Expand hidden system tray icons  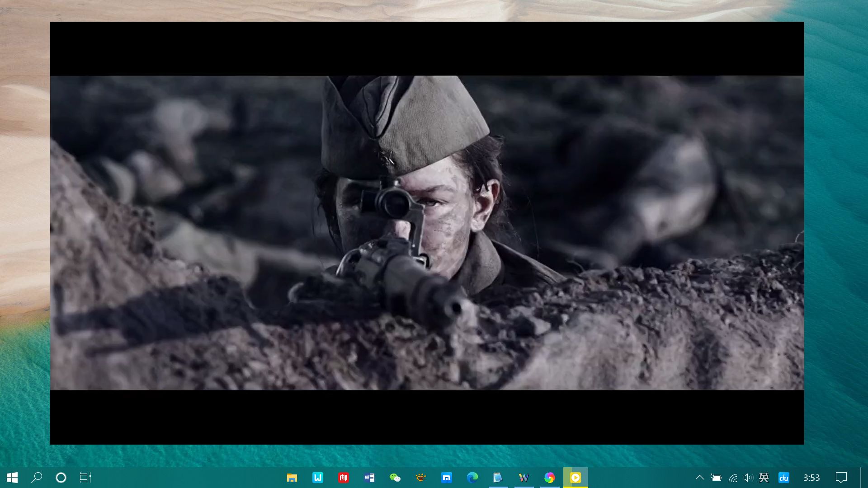click(700, 478)
